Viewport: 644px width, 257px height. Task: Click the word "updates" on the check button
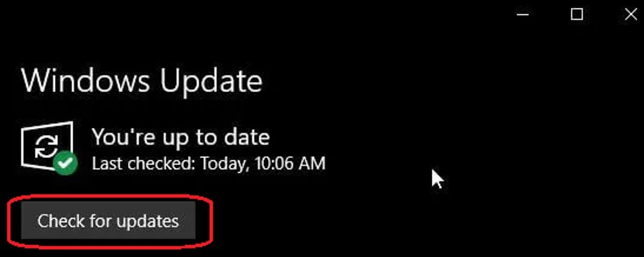[148, 222]
